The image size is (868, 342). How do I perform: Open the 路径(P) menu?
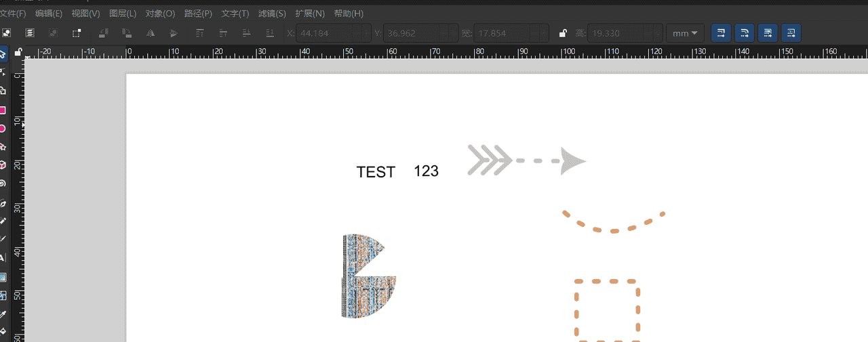198,14
